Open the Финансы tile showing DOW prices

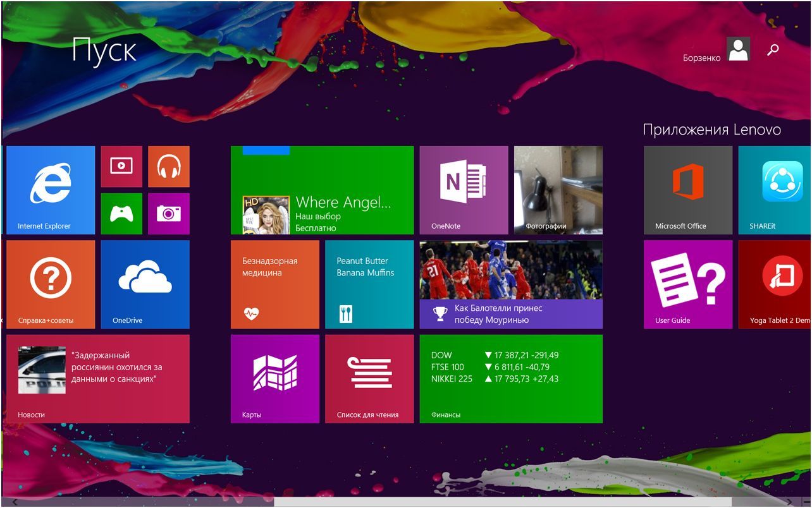click(511, 379)
